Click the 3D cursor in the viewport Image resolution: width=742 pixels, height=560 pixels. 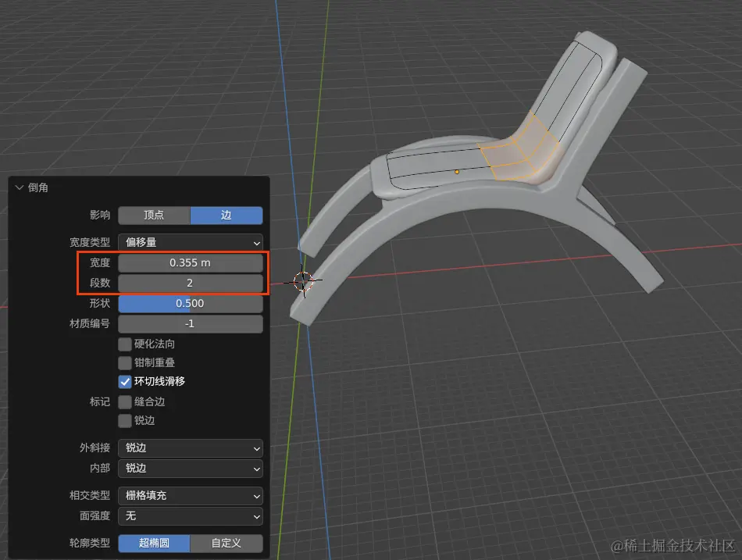point(303,281)
